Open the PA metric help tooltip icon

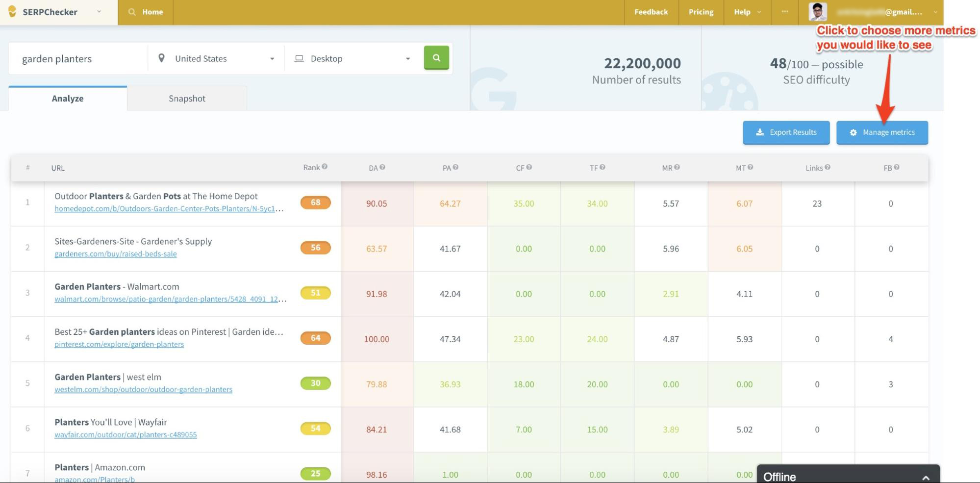456,167
